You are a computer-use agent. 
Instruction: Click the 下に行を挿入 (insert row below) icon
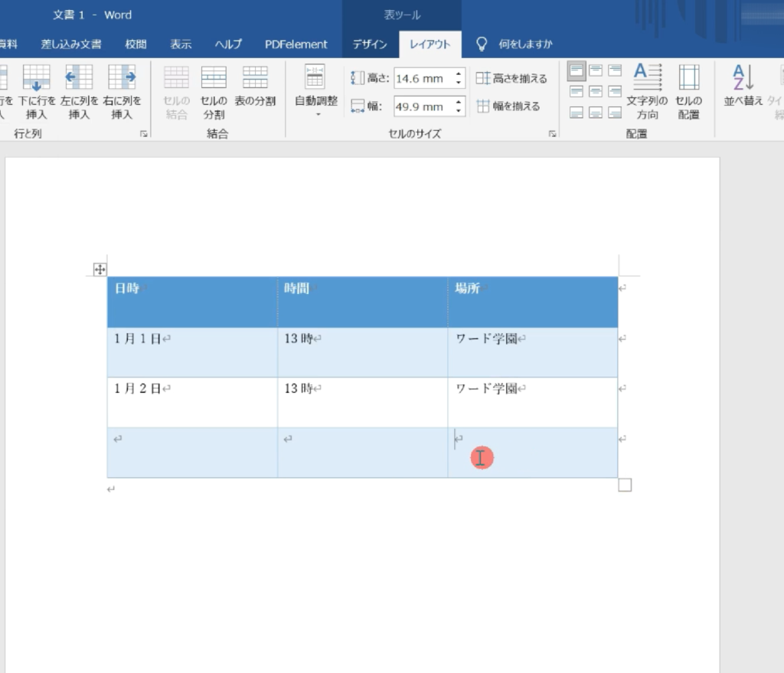(x=37, y=79)
